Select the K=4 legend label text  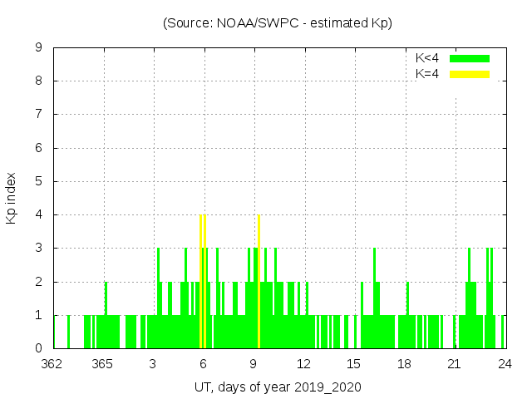click(427, 74)
